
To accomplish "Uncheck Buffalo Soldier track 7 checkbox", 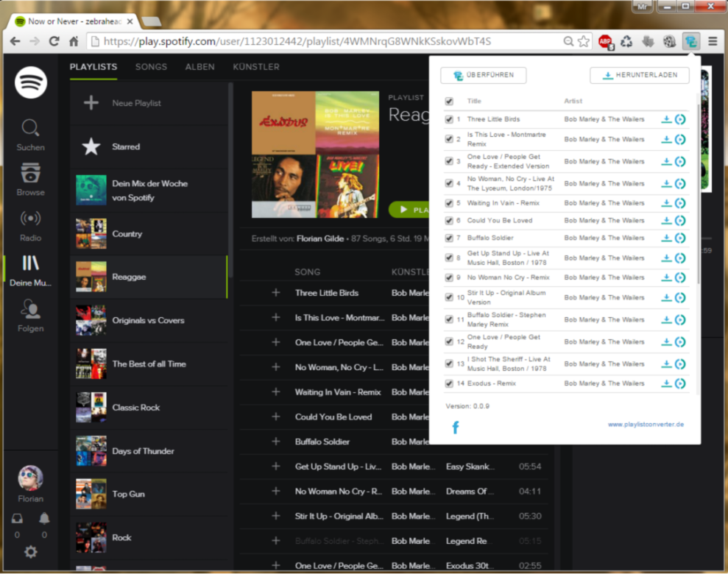I will pyautogui.click(x=449, y=238).
